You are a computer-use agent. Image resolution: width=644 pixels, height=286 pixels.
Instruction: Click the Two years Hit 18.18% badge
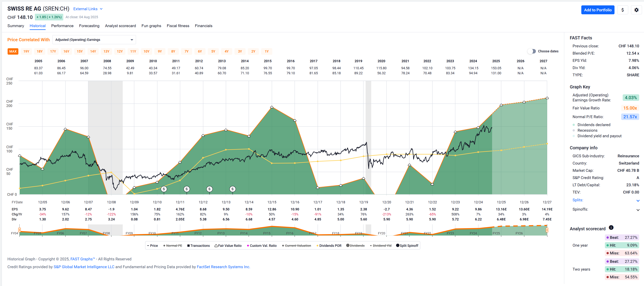point(622,269)
